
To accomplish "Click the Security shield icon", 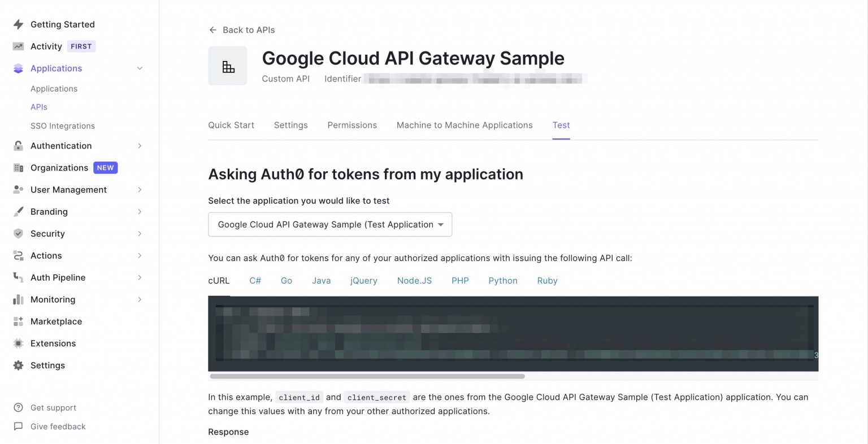I will point(18,233).
